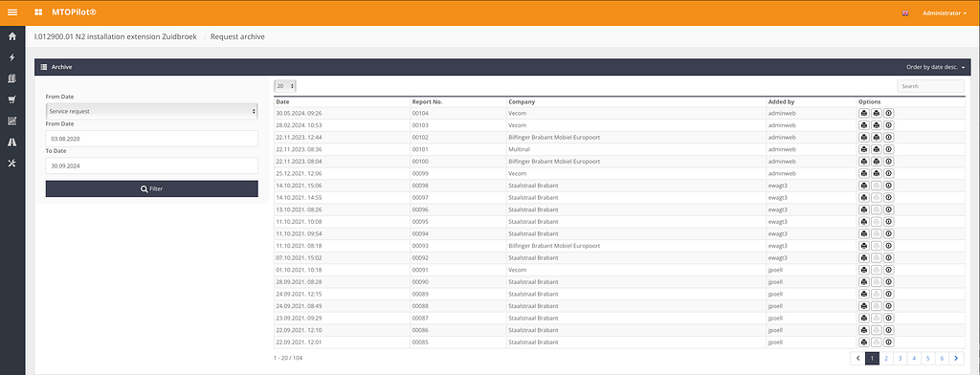Change the 20 rows per page selector
Image resolution: width=980 pixels, height=375 pixels.
[285, 86]
